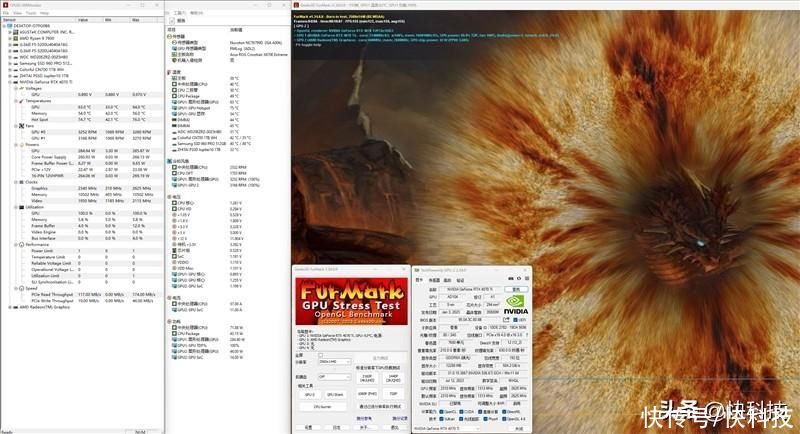Click the NVIDIA logo in GPU-Z
The height and width of the screenshot is (434, 800).
pyautogui.click(x=516, y=305)
